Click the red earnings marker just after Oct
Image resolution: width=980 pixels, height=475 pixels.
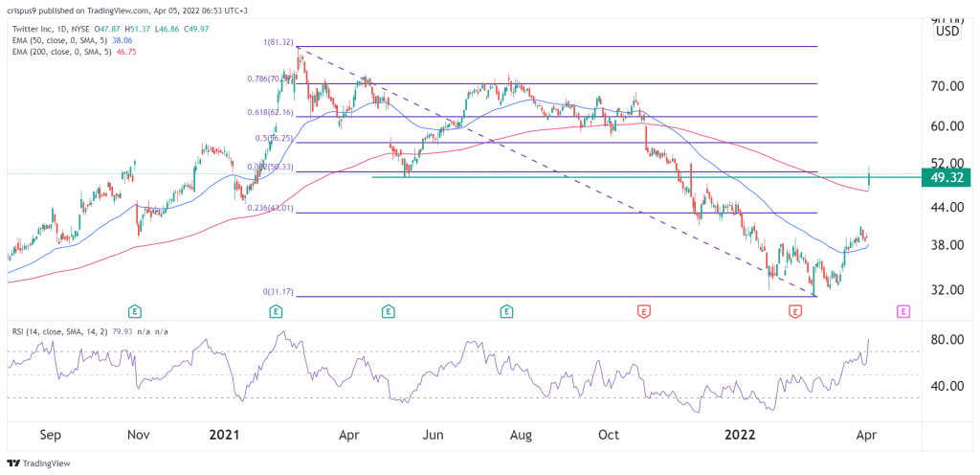[642, 310]
